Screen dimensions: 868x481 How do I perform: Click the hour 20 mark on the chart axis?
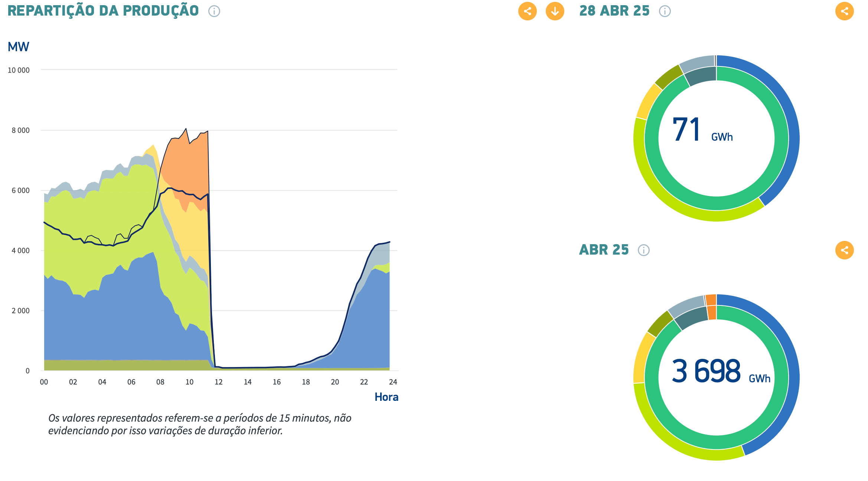(335, 382)
